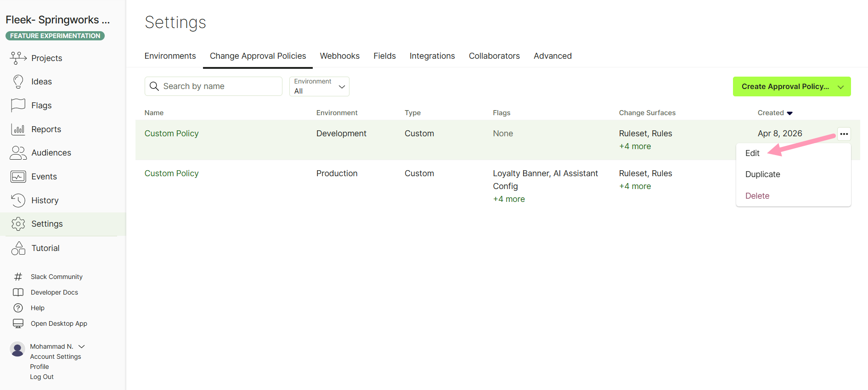
Task: Select the Reports bar chart icon
Action: (x=18, y=129)
